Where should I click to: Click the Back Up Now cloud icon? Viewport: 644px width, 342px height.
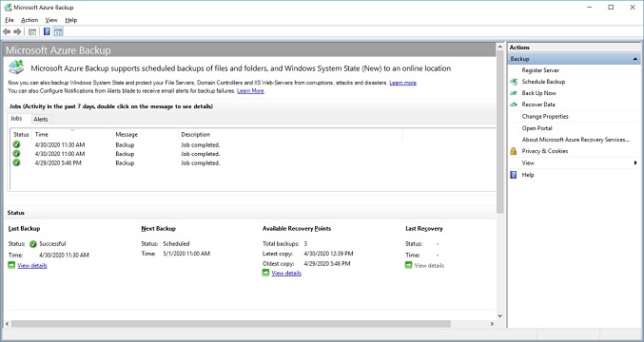point(514,93)
